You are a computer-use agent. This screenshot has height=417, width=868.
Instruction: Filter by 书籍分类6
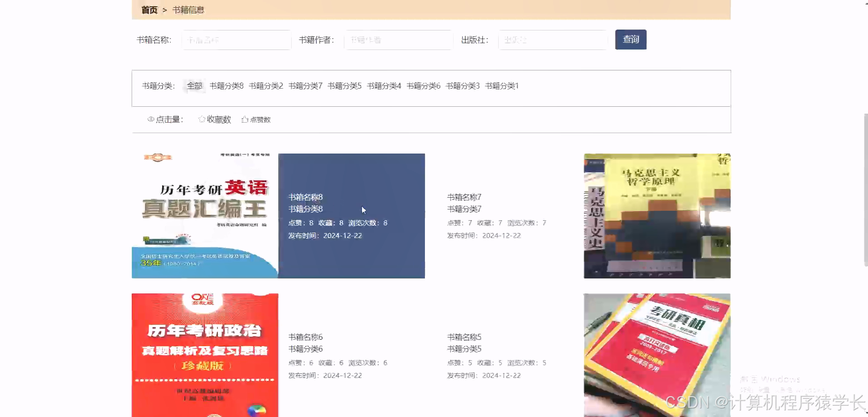424,86
